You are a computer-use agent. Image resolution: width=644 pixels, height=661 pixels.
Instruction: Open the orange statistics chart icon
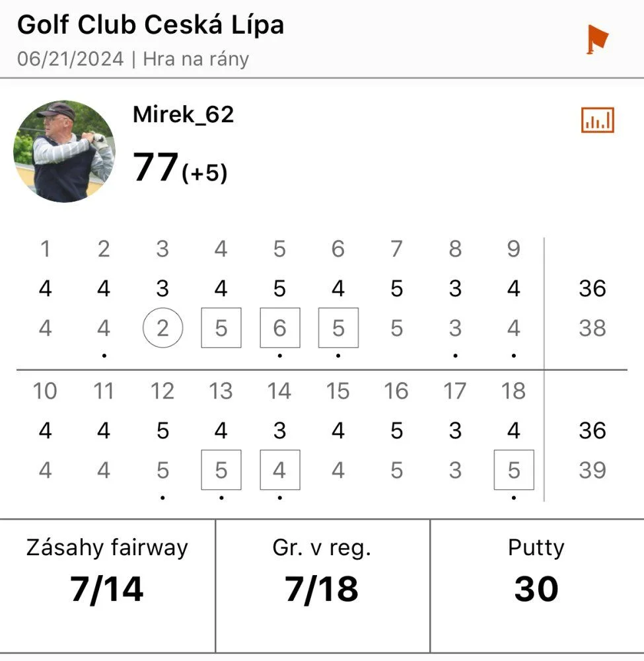tap(597, 120)
